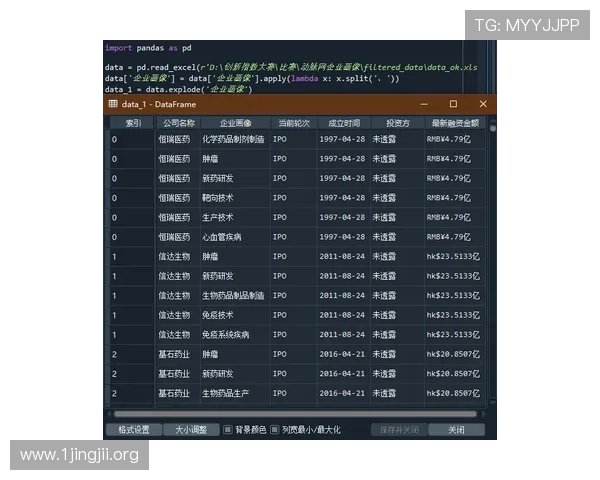
Task: Enable the 背景颜色 checkbox
Action: tap(227, 430)
